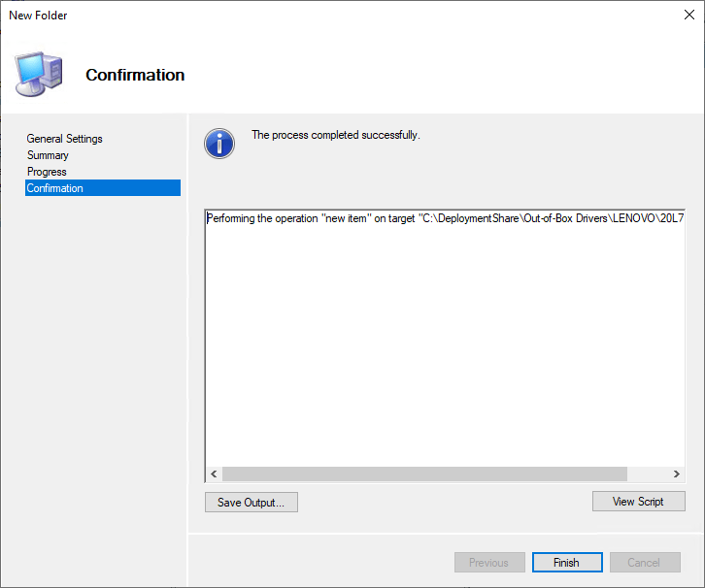The image size is (705, 588).
Task: Click the output scrollbar's right arrow
Action: point(677,474)
